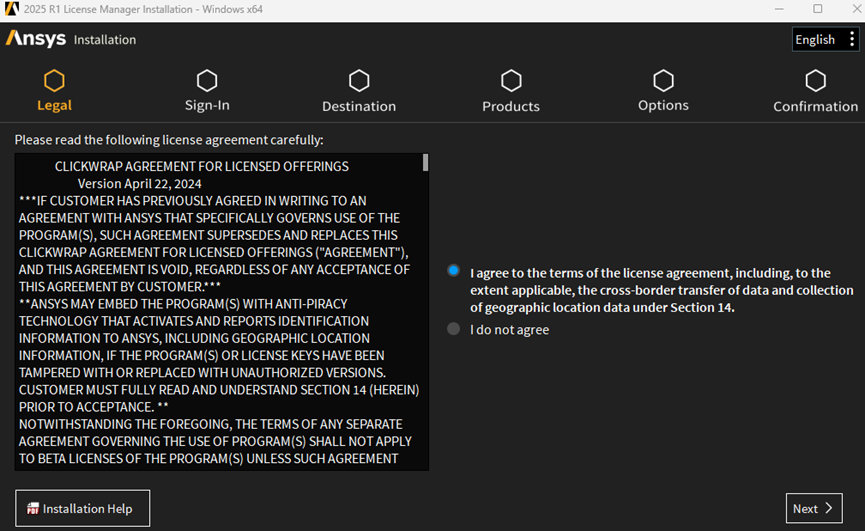Click the Products step hexagon icon
Screen dimensions: 865x531
coord(511,81)
